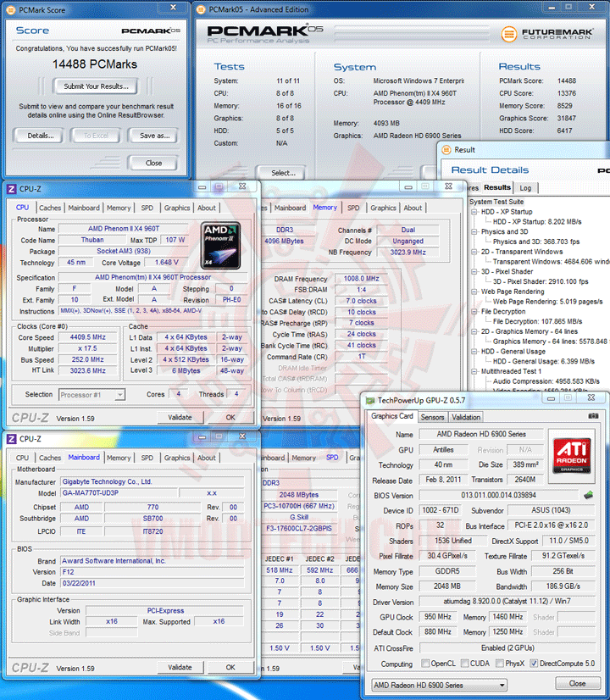Click the Device ID 1002 - 671D field
The width and height of the screenshot is (610, 700).
click(441, 510)
